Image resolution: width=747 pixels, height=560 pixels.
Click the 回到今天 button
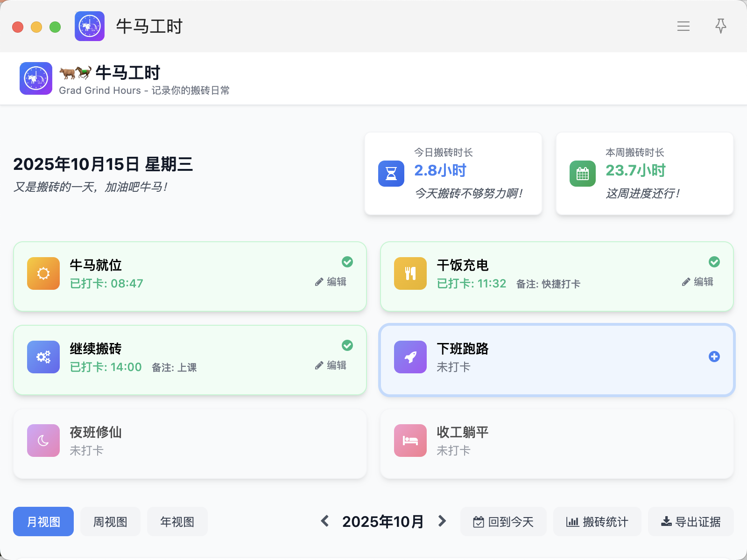click(503, 522)
